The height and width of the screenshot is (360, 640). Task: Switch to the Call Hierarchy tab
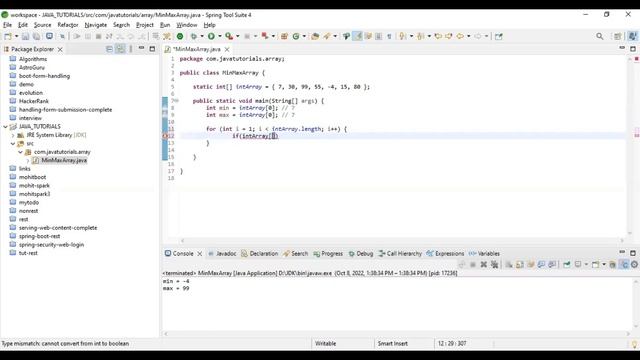[x=400, y=253]
